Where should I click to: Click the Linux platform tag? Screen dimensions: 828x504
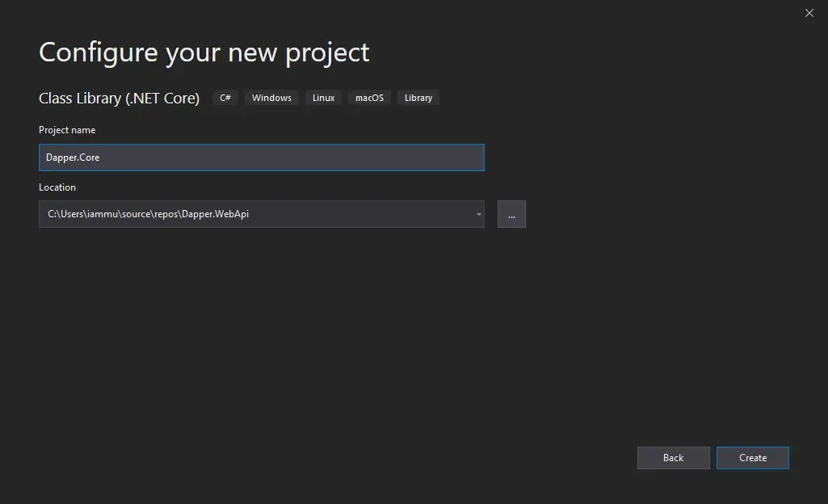(x=322, y=97)
